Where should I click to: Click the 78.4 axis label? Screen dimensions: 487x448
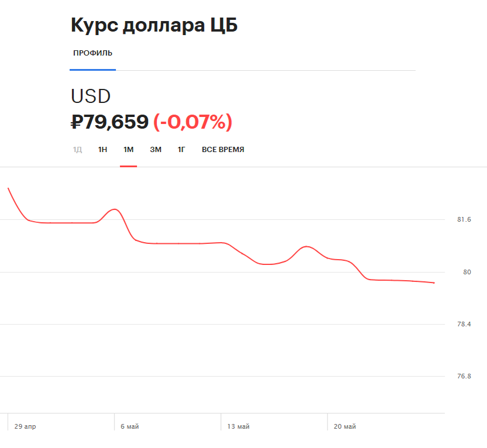pos(462,323)
